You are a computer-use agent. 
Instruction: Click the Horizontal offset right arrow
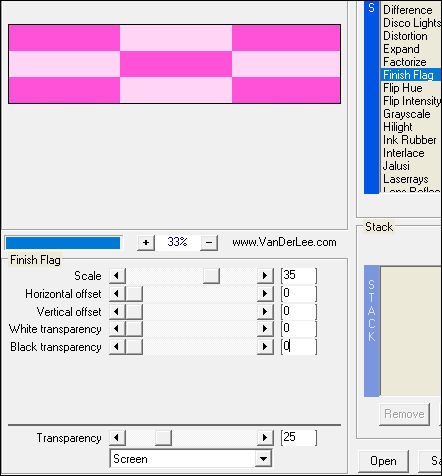coord(265,294)
